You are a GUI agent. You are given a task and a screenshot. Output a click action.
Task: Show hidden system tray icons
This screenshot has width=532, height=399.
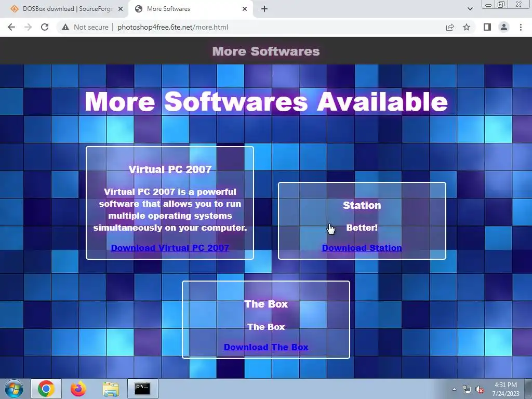click(x=454, y=389)
